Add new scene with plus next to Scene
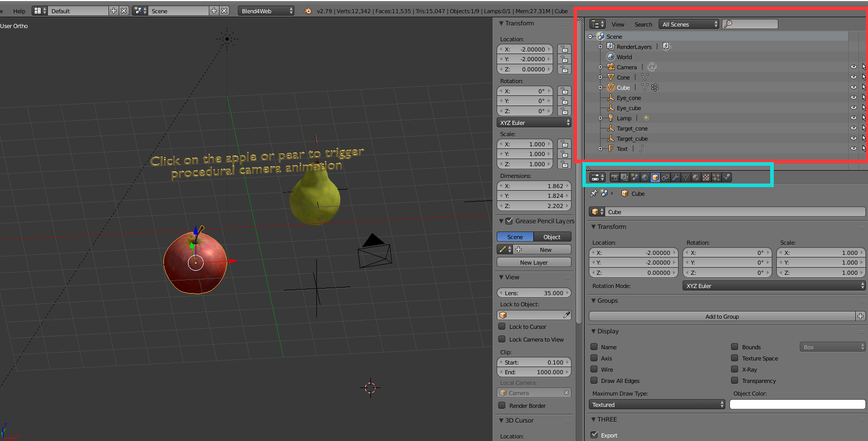Screen dimensions: 868x441 tap(214, 11)
